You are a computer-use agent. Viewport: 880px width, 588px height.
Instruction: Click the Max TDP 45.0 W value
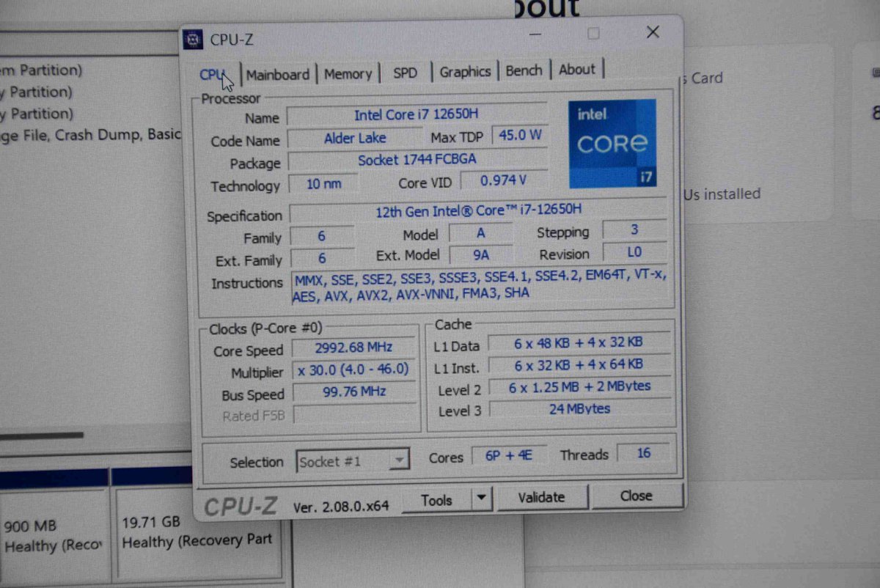(x=521, y=135)
